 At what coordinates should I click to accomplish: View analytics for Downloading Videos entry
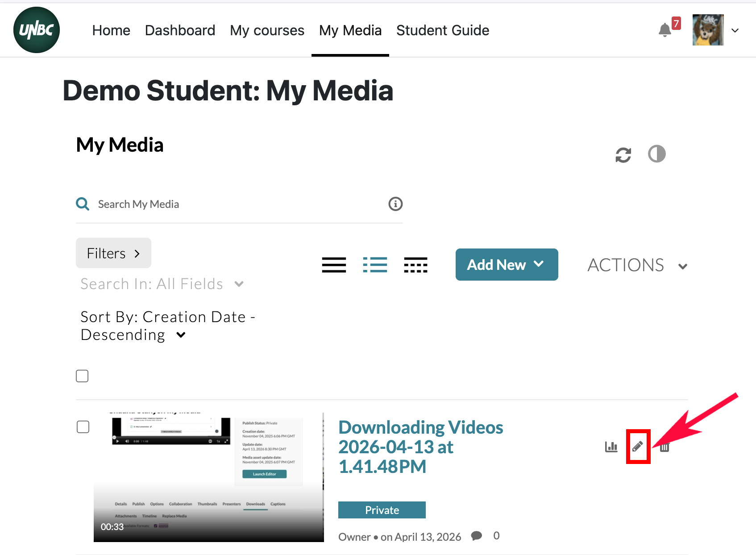tap(611, 447)
